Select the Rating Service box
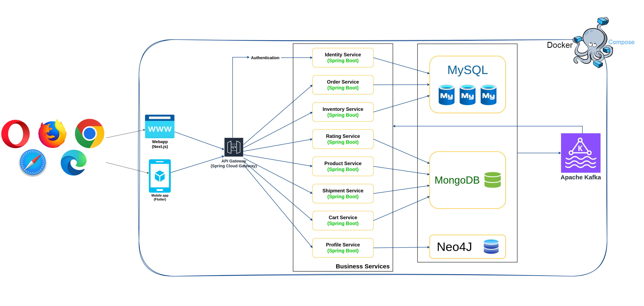Image resolution: width=644 pixels, height=306 pixels. tap(342, 139)
